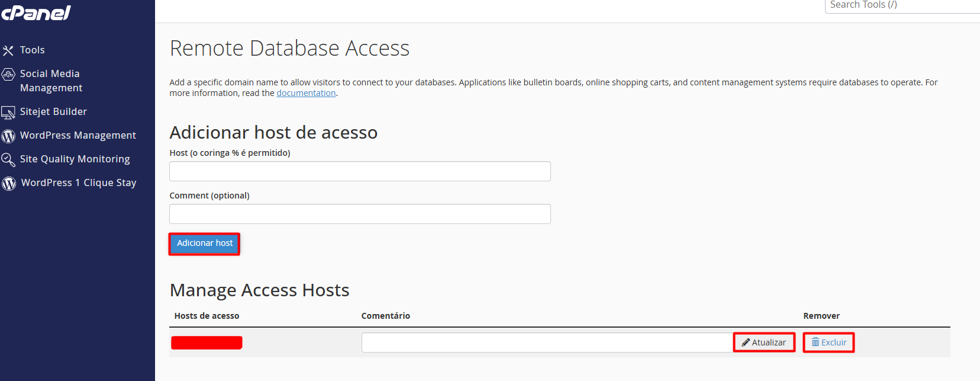Screen dimensions: 980x381
Task: Click the Remover column header
Action: pyautogui.click(x=821, y=316)
